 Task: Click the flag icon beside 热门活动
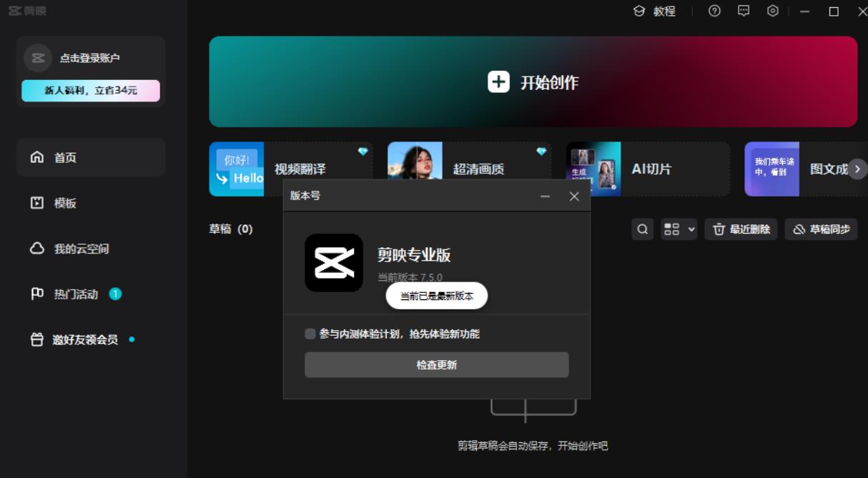[x=37, y=294]
